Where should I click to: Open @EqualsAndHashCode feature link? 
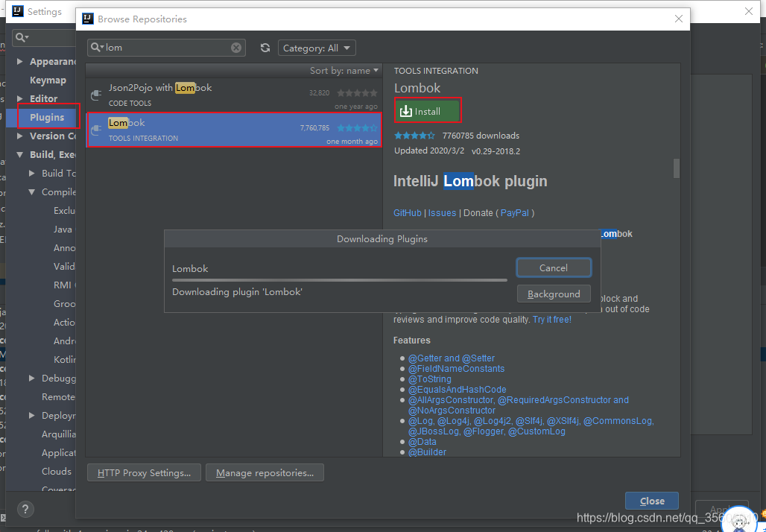(458, 390)
